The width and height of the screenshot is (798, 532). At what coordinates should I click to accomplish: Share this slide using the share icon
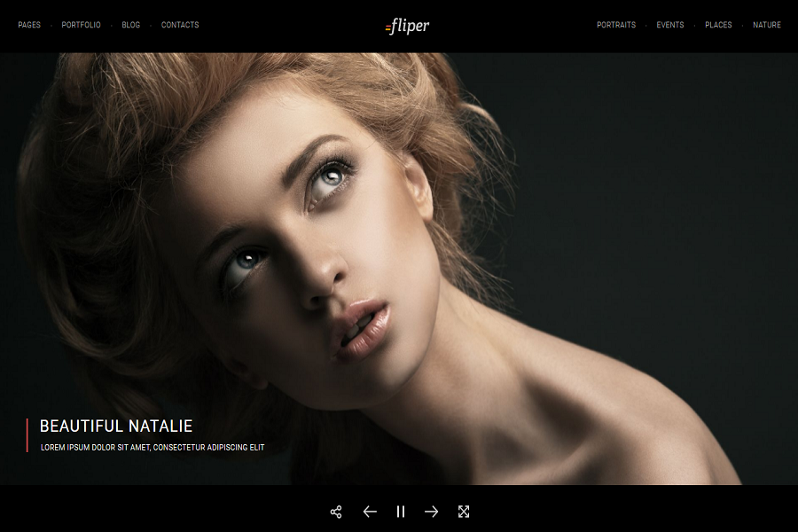(336, 512)
